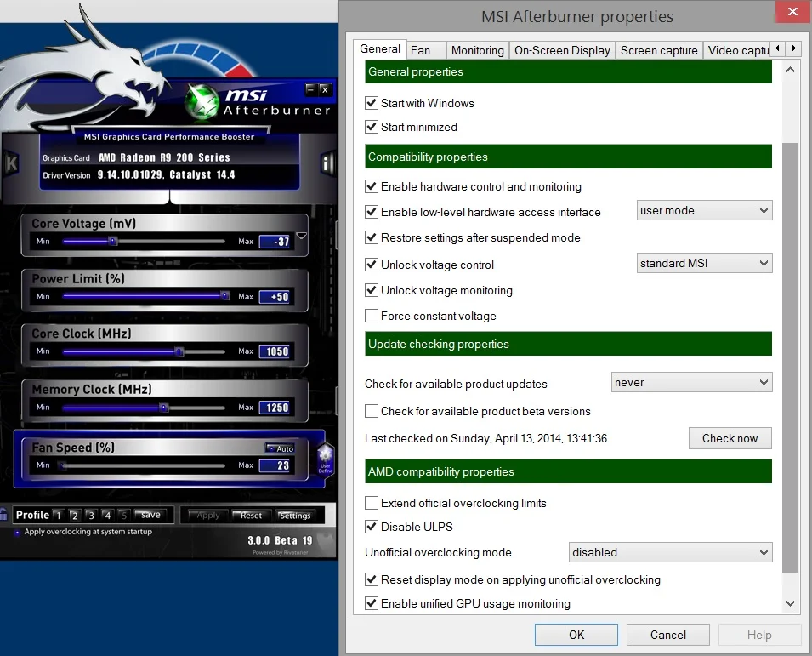Open the Unofficial overclocking mode dropdown

point(670,552)
